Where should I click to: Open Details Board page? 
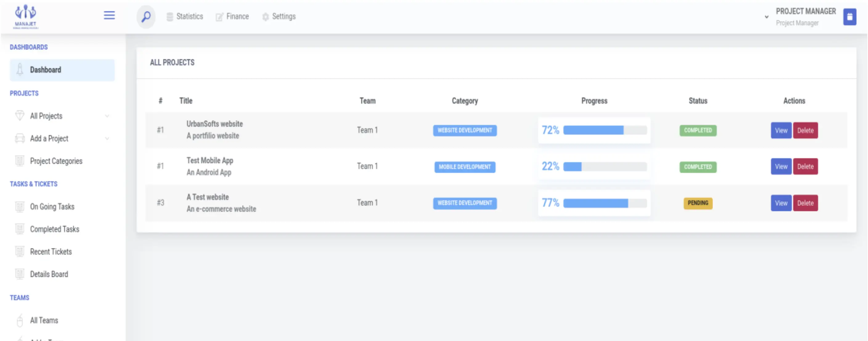62,274
